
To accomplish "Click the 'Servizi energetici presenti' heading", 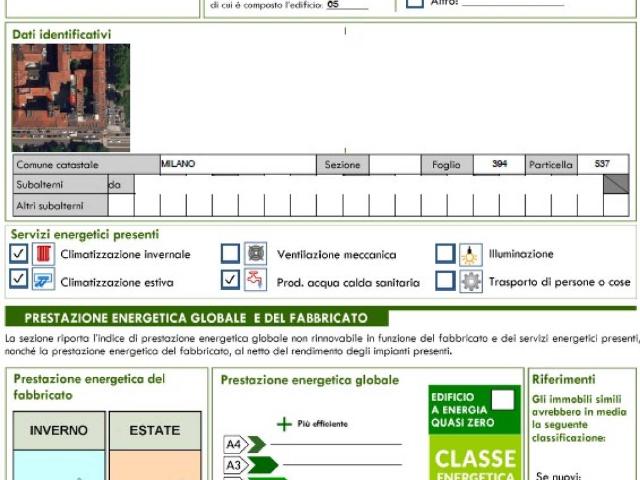I will click(85, 234).
